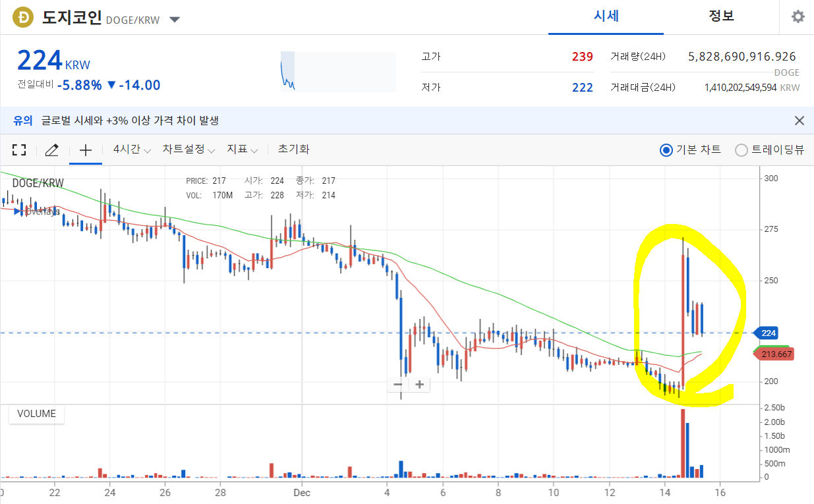The width and height of the screenshot is (814, 504).
Task: Click the 고가 value 239
Action: (583, 57)
